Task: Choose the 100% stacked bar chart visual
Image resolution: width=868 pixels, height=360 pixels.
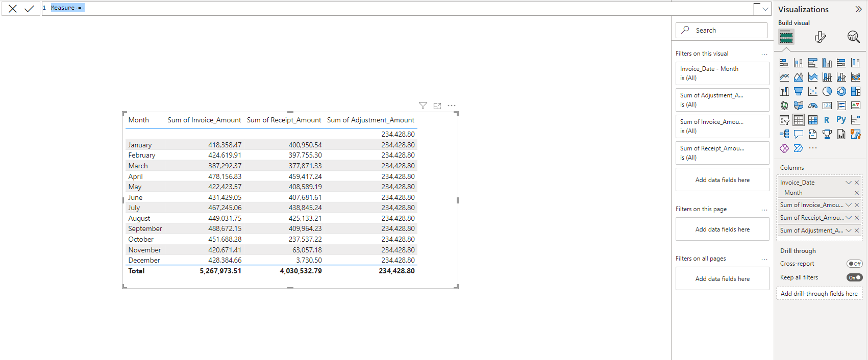Action: [841, 63]
